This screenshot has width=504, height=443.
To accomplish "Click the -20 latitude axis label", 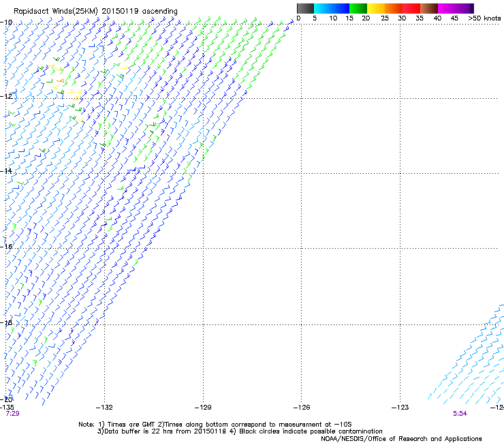I will (6, 399).
